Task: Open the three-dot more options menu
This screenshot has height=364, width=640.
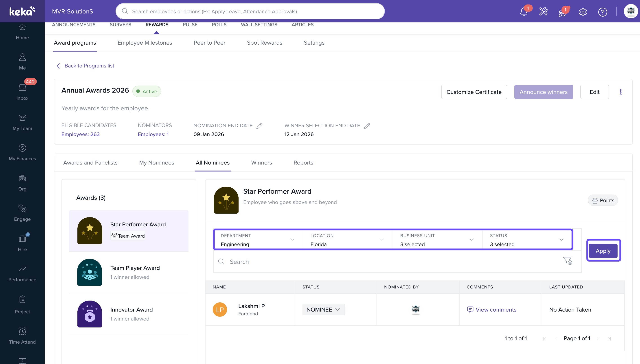Action: tap(620, 92)
